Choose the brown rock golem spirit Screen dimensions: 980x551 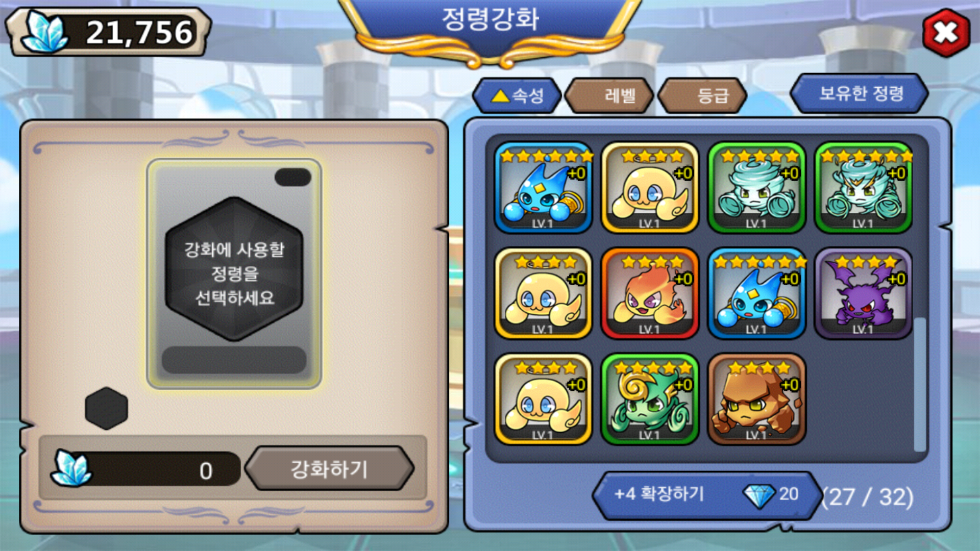757,399
